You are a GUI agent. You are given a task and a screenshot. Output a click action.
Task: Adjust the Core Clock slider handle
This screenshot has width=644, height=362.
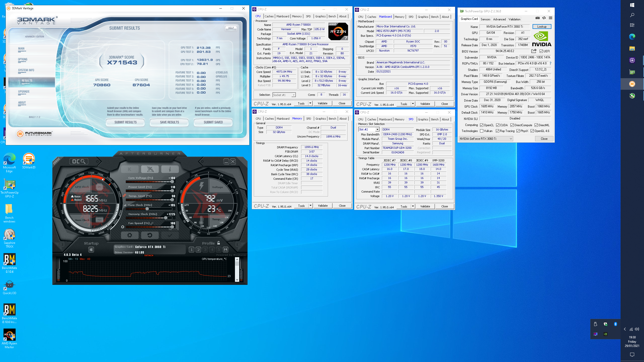pyautogui.click(x=147, y=209)
